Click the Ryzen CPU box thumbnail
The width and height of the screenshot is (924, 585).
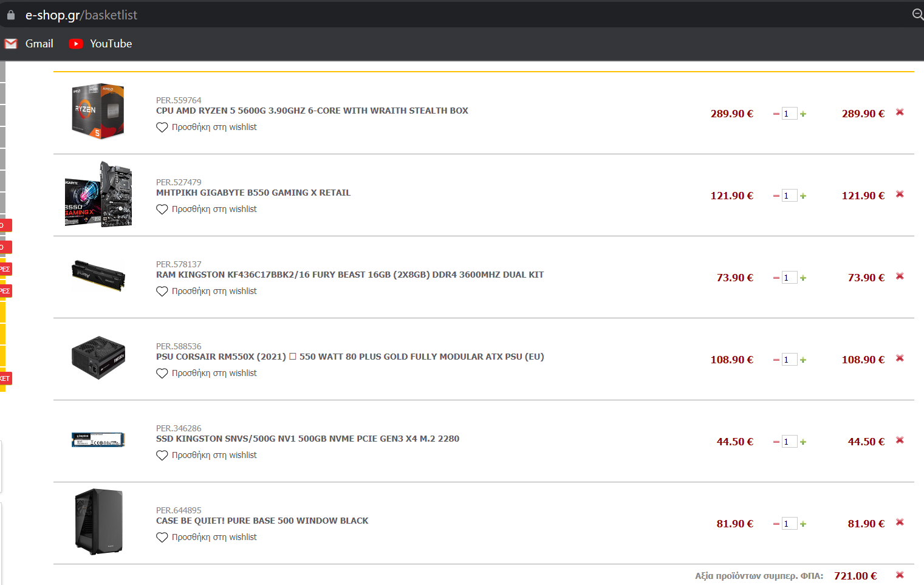[x=98, y=111]
